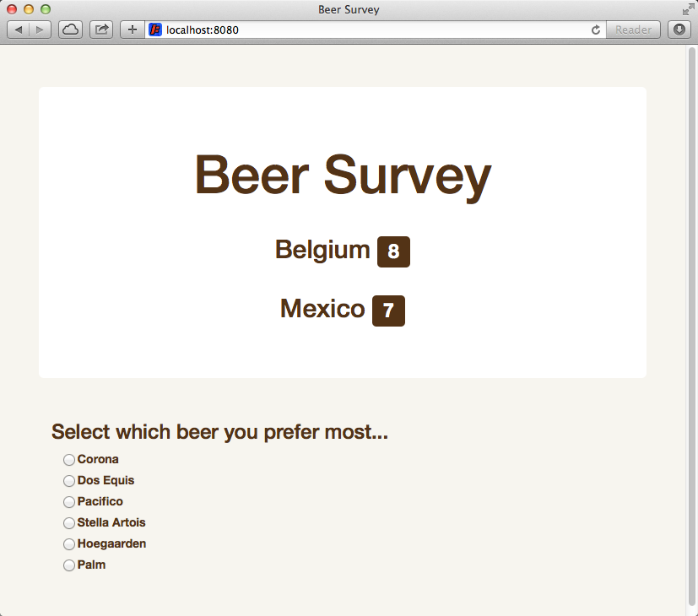Open iCloud tabs from the toolbar
This screenshot has height=616, width=698.
(x=70, y=29)
